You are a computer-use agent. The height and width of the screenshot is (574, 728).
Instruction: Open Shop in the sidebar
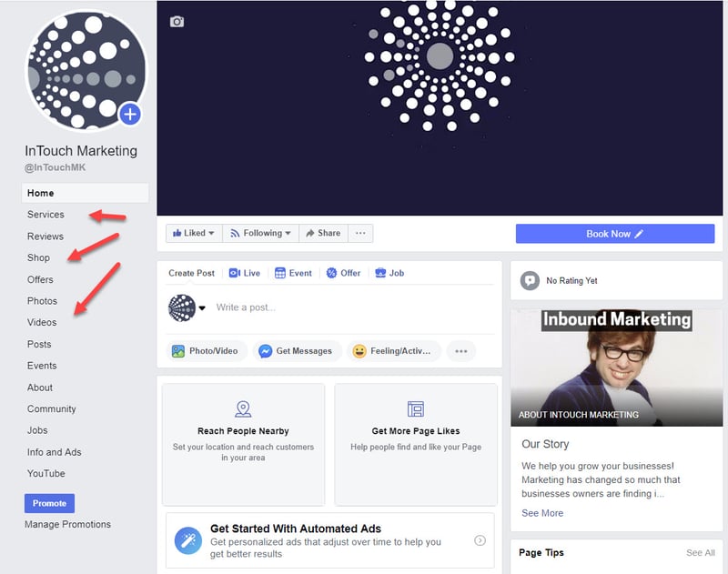(38, 257)
